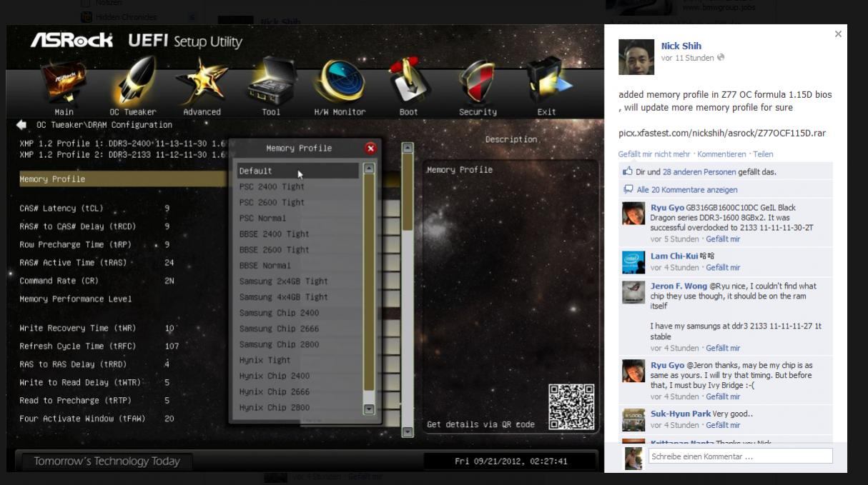This screenshot has width=868, height=485.
Task: Open the picx.xfastest.com download link
Action: click(722, 133)
